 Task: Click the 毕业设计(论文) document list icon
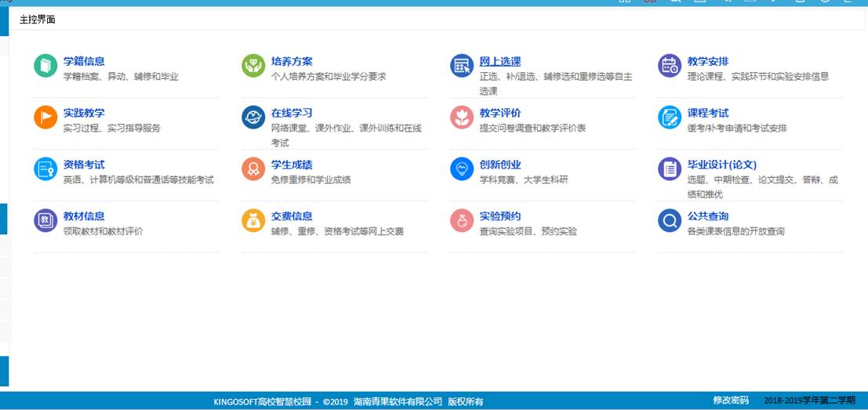(670, 169)
